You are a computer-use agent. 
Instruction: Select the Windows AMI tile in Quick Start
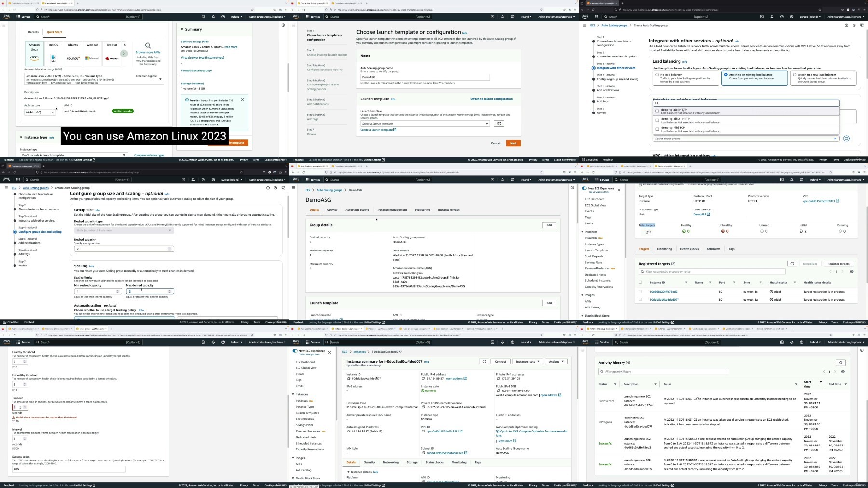click(93, 53)
